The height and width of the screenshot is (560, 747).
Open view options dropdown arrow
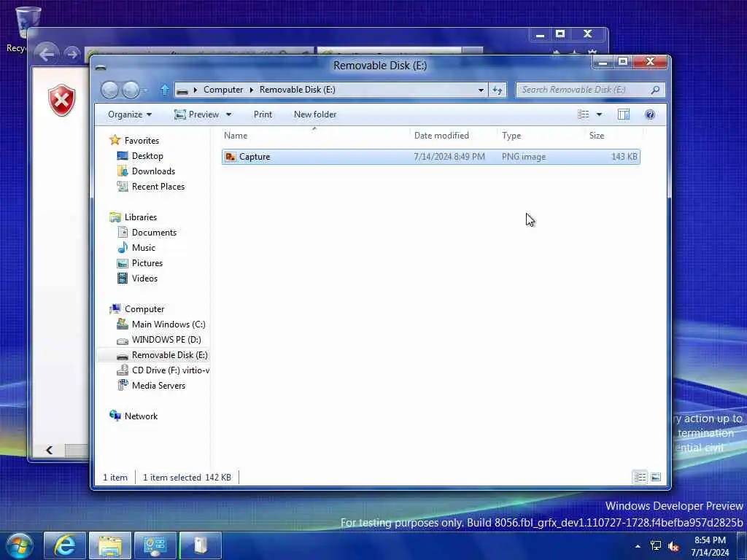pos(599,114)
